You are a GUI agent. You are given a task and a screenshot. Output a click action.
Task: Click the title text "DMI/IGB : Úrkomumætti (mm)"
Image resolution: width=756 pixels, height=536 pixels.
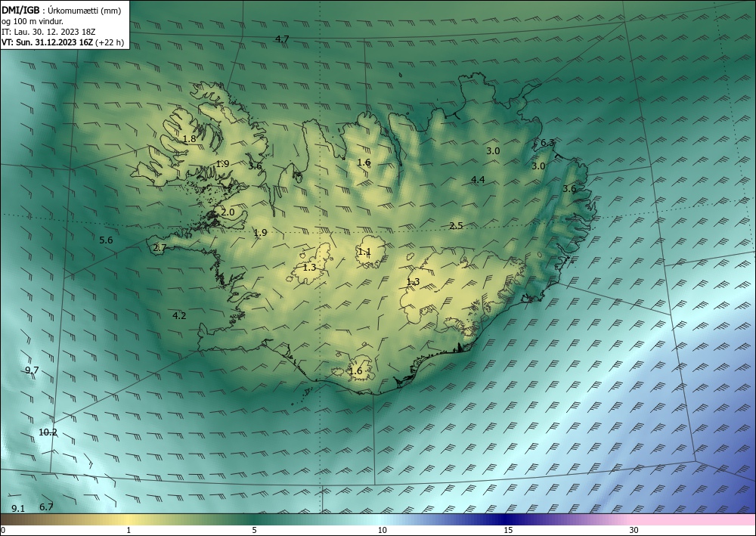(x=61, y=10)
